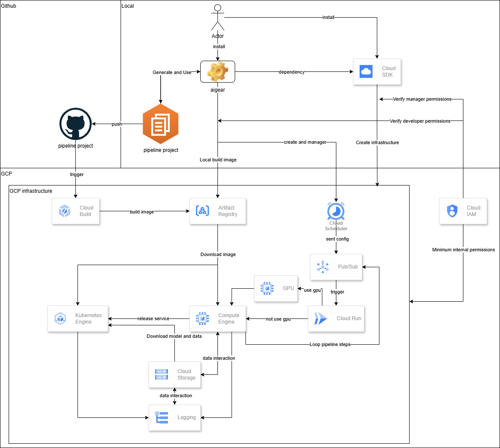
Task: Select 'Download image' label
Action: [x=218, y=254]
